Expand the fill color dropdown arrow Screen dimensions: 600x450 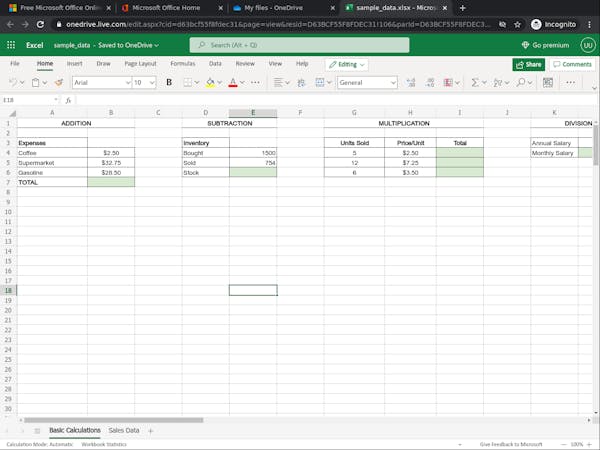coord(220,83)
